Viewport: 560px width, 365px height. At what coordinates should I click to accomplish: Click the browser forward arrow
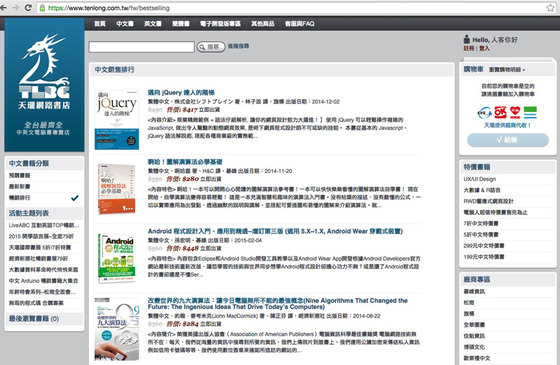coord(16,8)
